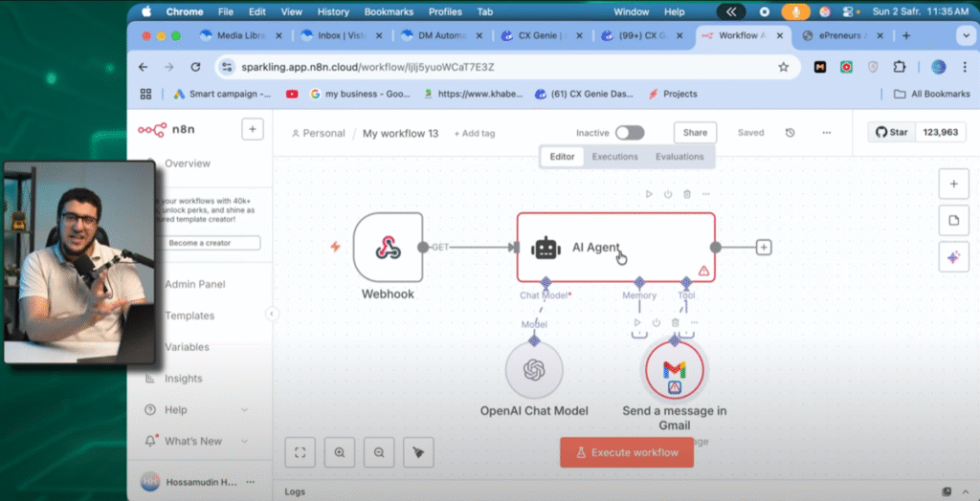Zoom in on the workflow canvas
Viewport: 980px width, 501px height.
coord(340,452)
